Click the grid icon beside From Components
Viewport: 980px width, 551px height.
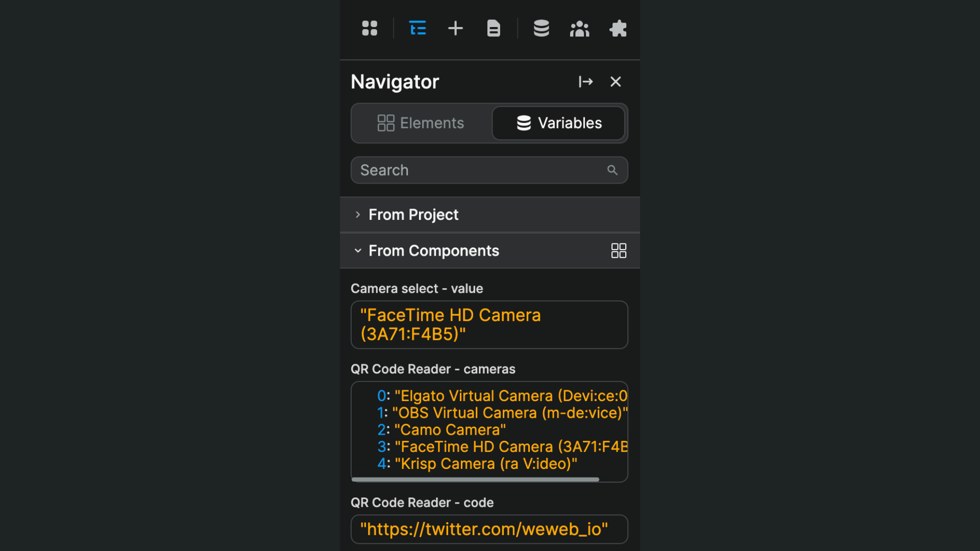pos(619,251)
